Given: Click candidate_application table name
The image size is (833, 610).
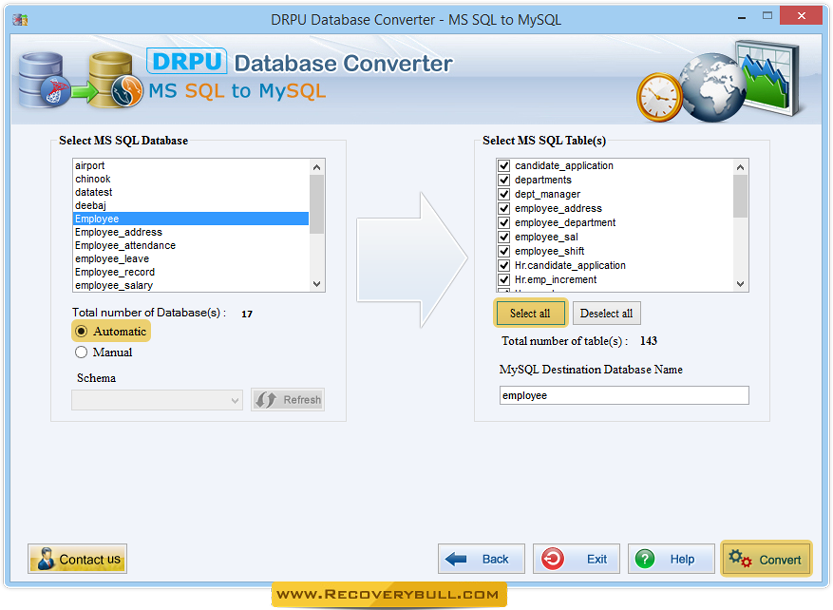Looking at the screenshot, I should coord(564,166).
